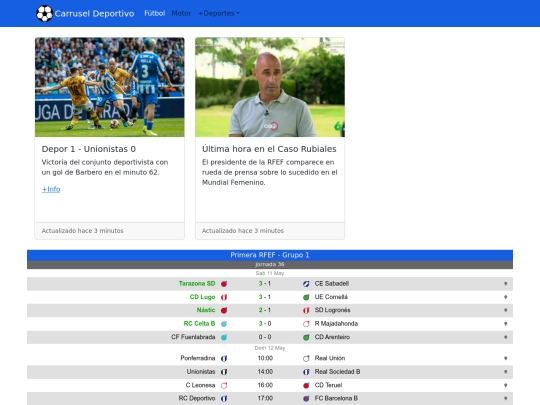Click the Dom 12 May date label
The height and width of the screenshot is (405, 540).
270,348
